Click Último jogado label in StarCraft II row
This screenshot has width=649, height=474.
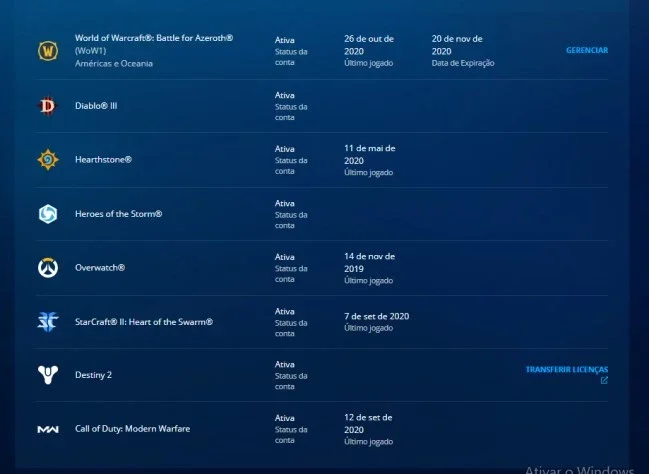click(x=368, y=328)
